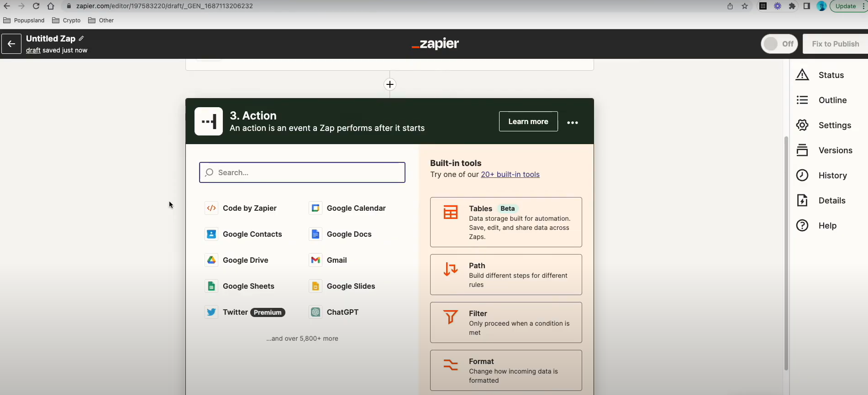868x395 pixels.
Task: Rename the Zap with the pencil icon
Action: pyautogui.click(x=81, y=38)
